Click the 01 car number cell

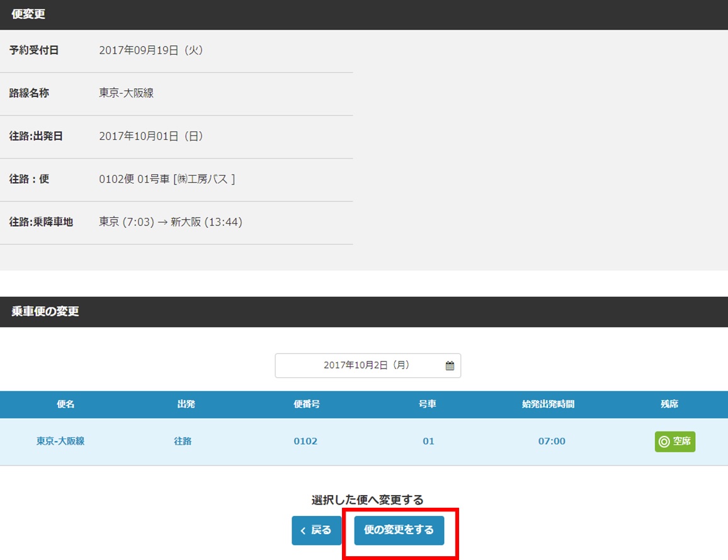tap(428, 442)
